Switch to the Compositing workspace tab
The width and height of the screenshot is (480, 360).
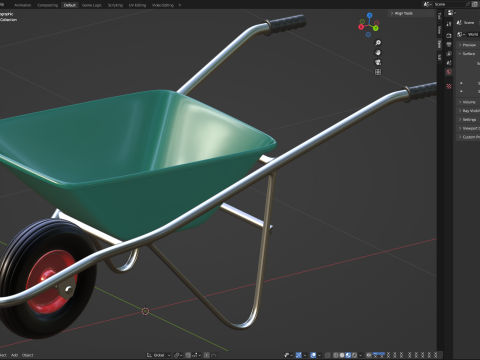click(47, 5)
